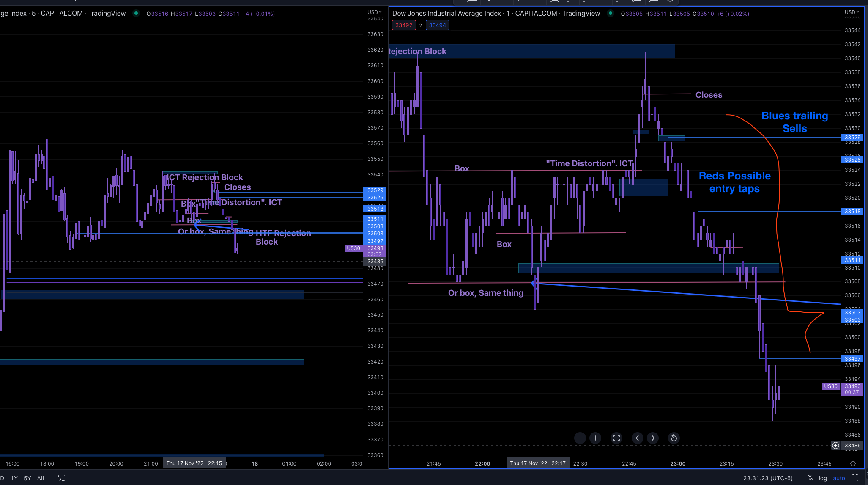Open the USD currency dropdown on the left chart

pyautogui.click(x=372, y=12)
